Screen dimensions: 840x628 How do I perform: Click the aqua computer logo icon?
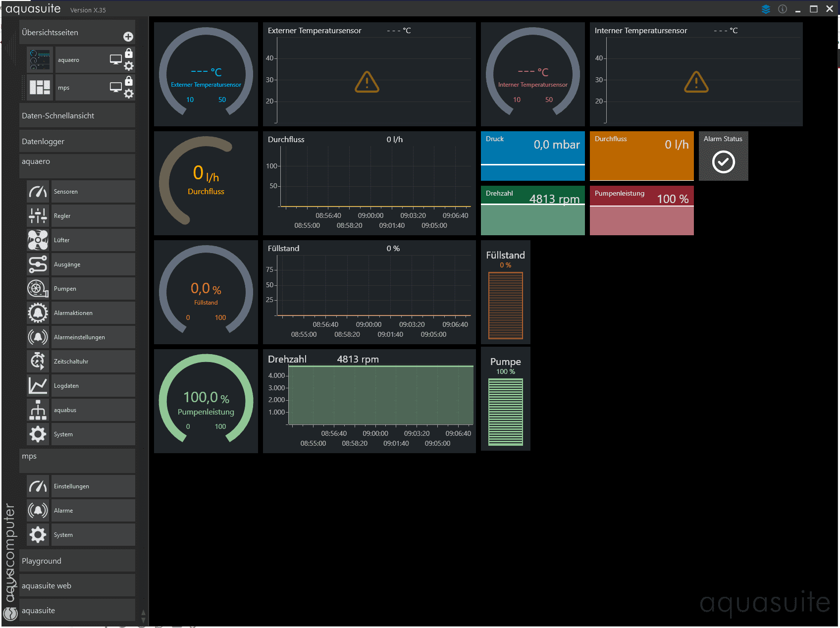click(x=10, y=614)
